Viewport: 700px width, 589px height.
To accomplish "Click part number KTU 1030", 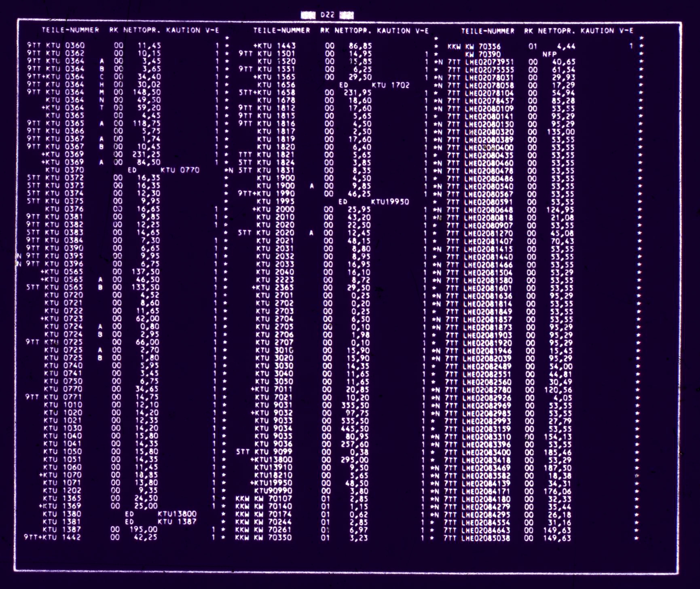I will (x=63, y=428).
